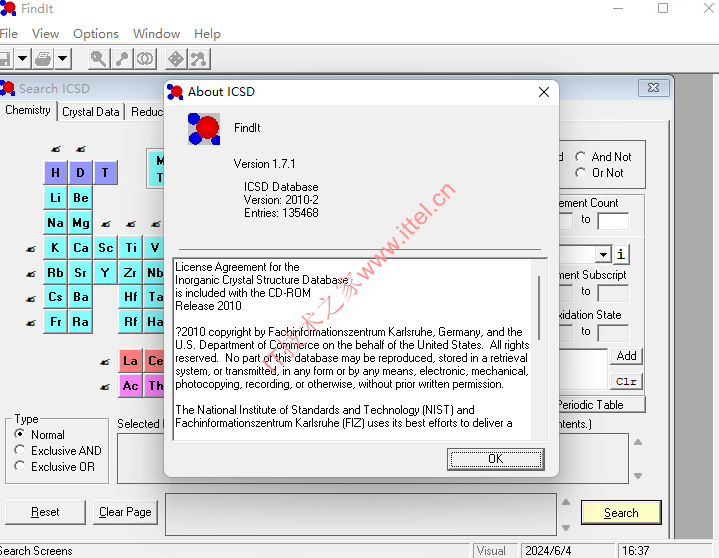Viewport: 719px width, 558px height.
Task: Click the Clear Page button
Action: (125, 512)
